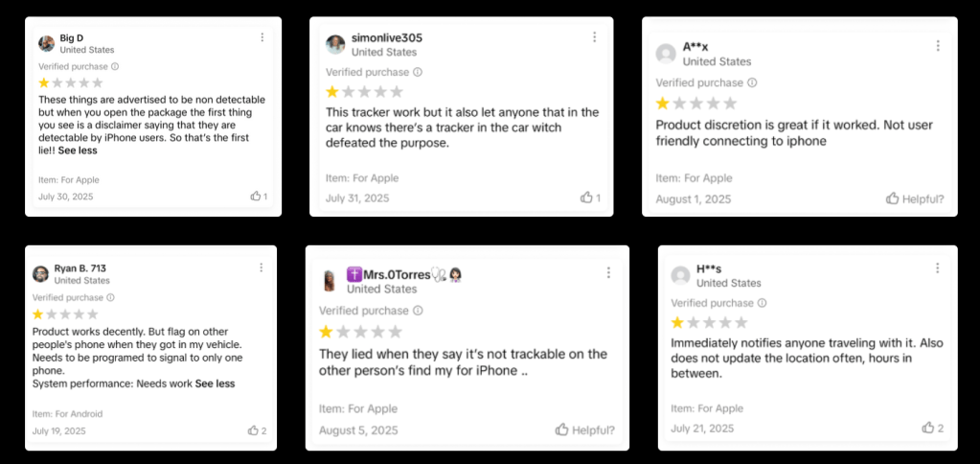This screenshot has width=980, height=464.
Task: Like Big D's review with thumbs up
Action: 256,197
